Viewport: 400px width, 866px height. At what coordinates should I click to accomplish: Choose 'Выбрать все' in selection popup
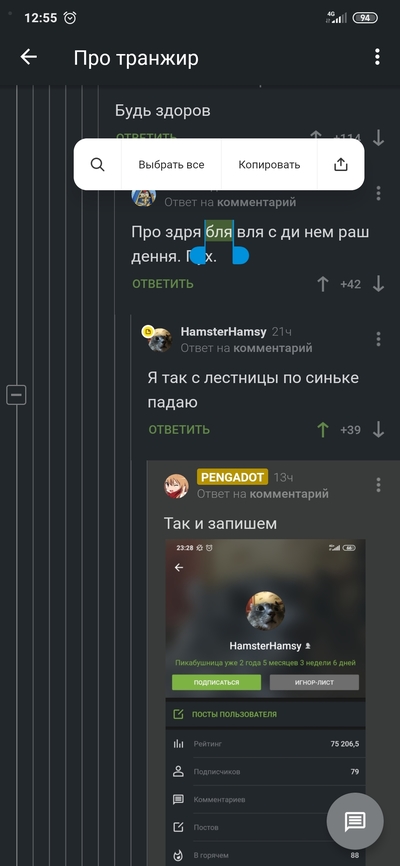click(171, 165)
